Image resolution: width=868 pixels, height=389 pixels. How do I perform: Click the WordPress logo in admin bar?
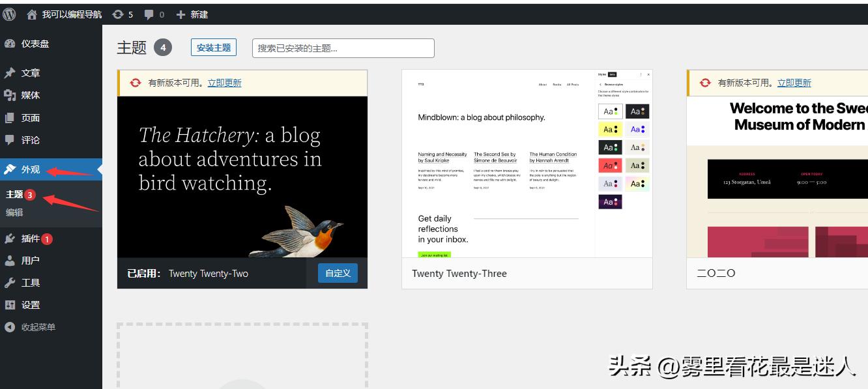9,14
